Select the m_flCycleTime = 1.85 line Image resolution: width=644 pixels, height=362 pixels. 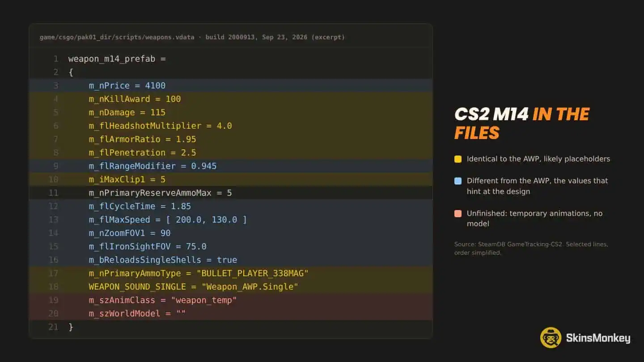point(231,206)
